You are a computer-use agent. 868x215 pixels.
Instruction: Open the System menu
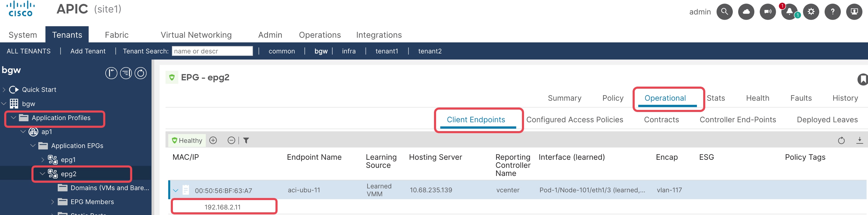coord(22,35)
